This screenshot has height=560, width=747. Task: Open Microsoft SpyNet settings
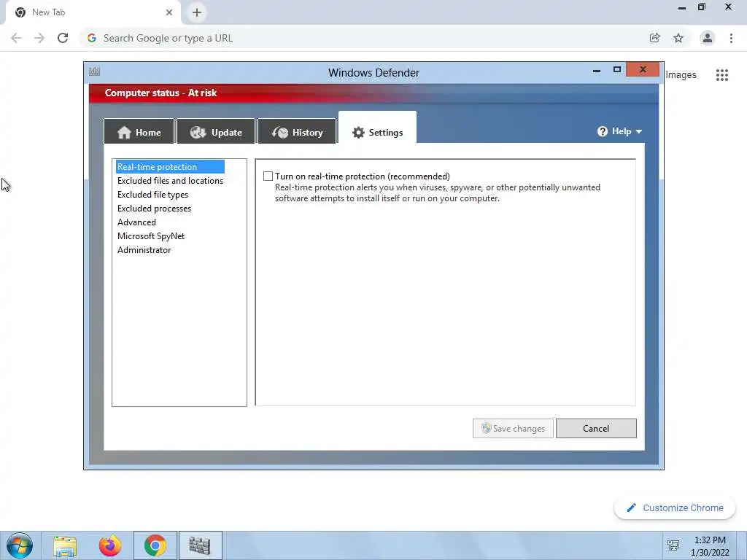click(150, 236)
